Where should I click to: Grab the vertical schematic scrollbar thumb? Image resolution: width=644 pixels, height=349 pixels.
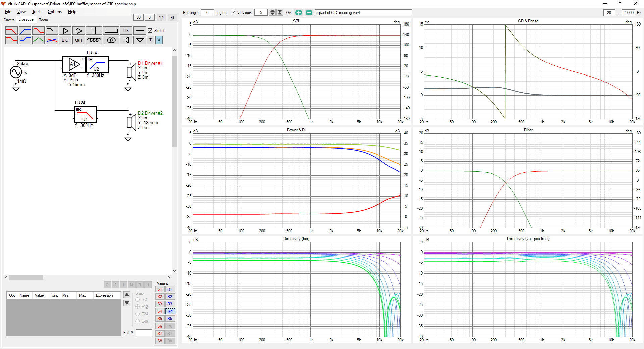174,102
